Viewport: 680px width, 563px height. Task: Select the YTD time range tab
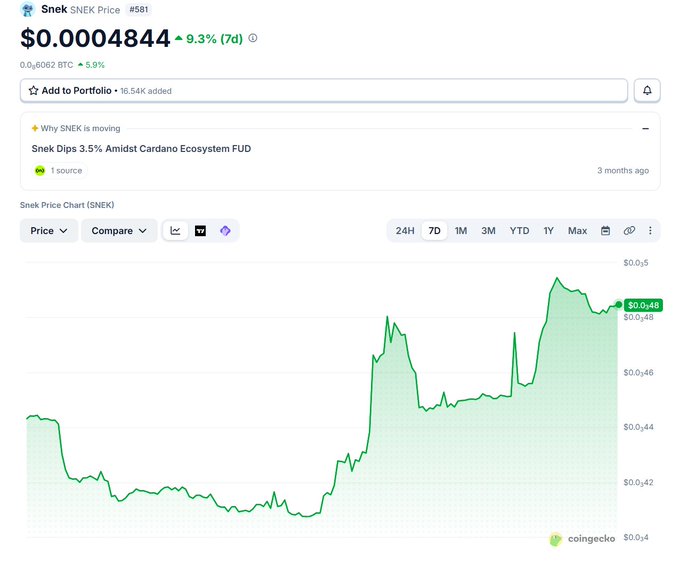(x=519, y=231)
